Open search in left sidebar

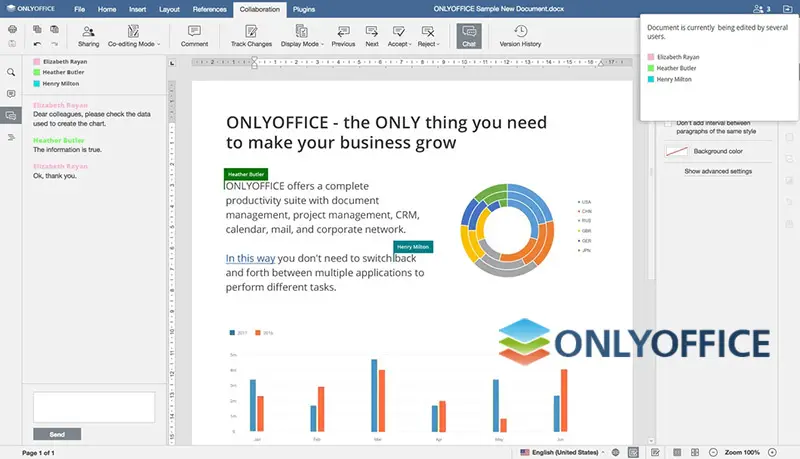point(11,72)
